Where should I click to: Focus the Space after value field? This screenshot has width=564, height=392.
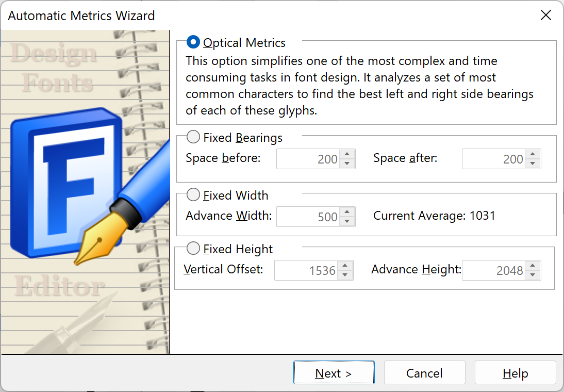point(494,159)
